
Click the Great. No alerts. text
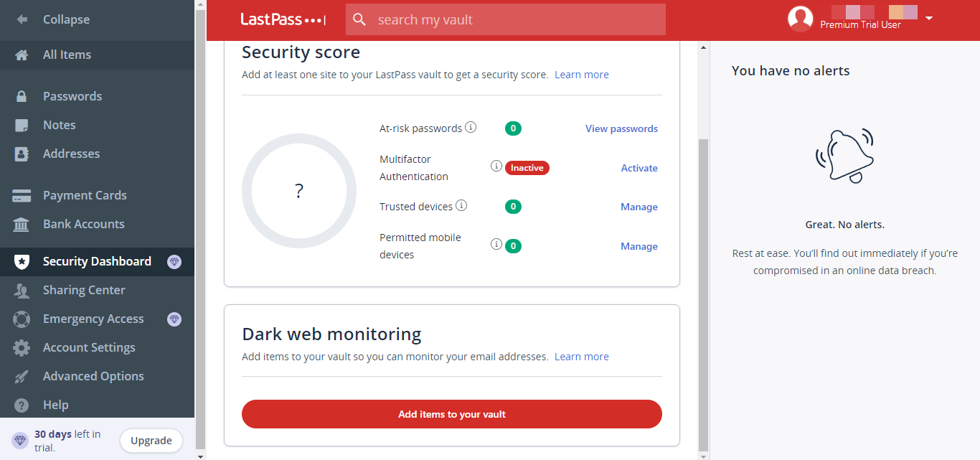(845, 225)
